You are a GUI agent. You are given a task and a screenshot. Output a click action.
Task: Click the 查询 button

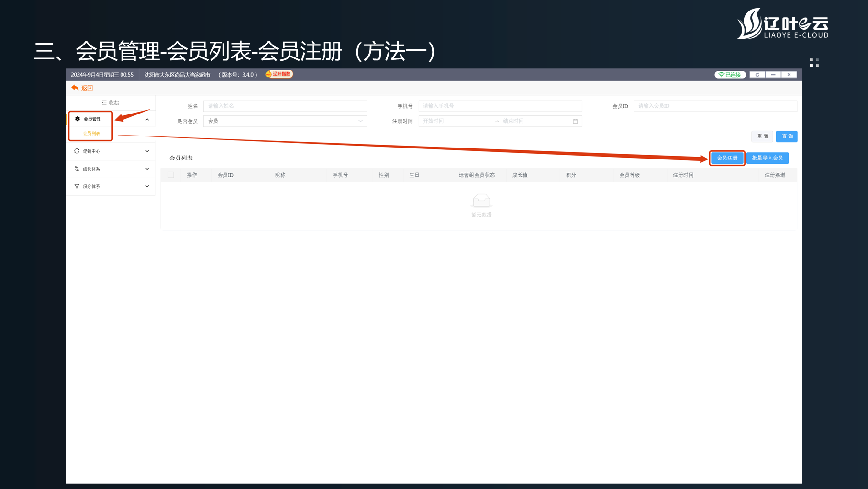(787, 136)
